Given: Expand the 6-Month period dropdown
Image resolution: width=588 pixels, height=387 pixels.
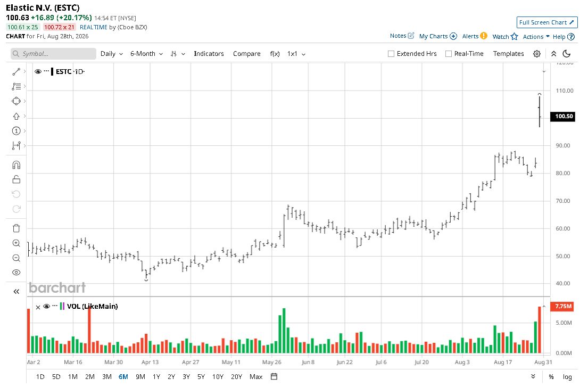Looking at the screenshot, I should click(x=147, y=54).
